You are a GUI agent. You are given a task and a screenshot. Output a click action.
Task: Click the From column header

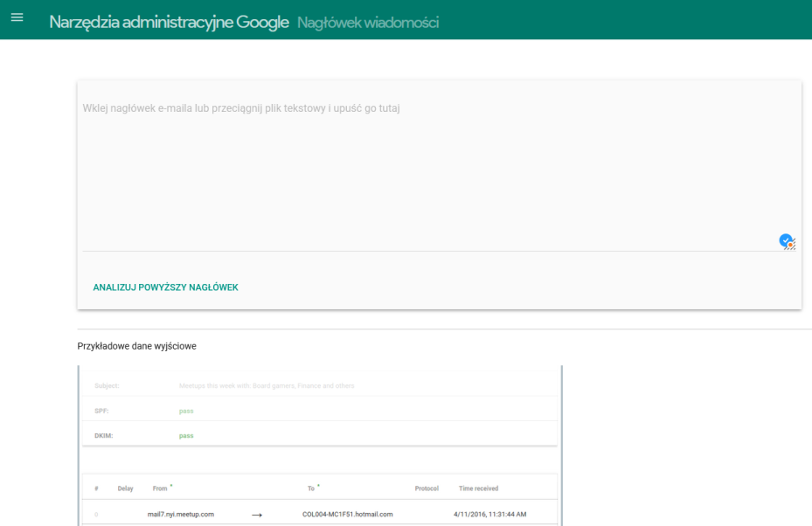[160, 488]
